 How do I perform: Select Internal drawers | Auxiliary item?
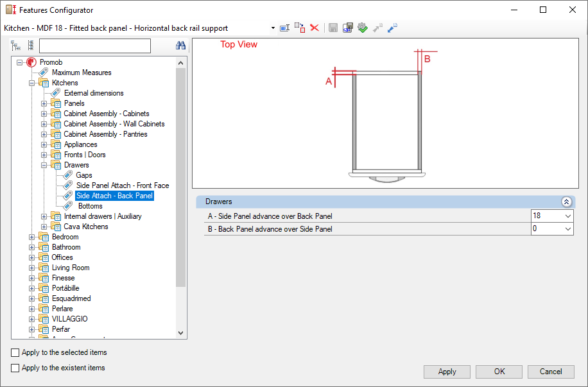103,216
